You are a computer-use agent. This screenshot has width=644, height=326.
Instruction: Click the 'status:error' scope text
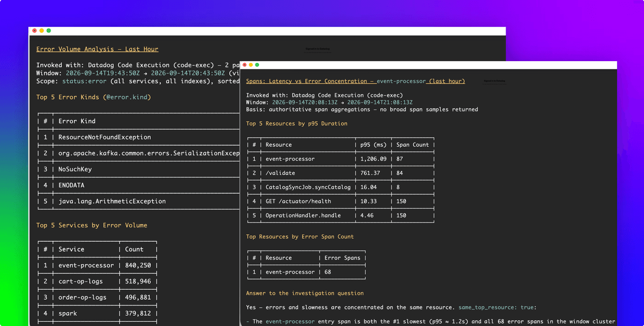[x=85, y=81]
